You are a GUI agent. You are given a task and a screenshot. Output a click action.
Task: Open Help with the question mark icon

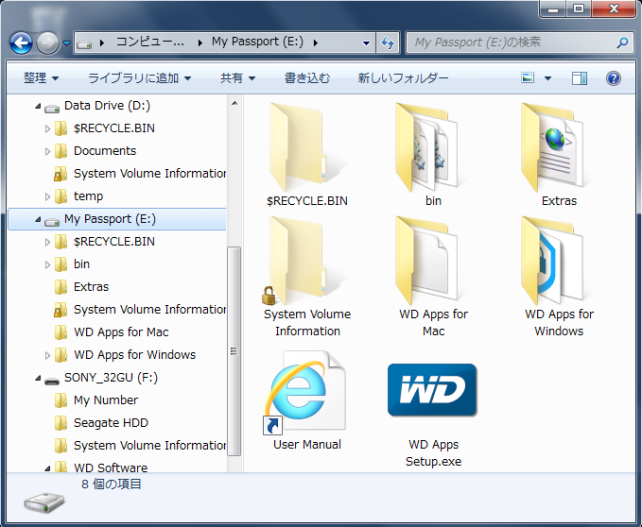[x=613, y=78]
